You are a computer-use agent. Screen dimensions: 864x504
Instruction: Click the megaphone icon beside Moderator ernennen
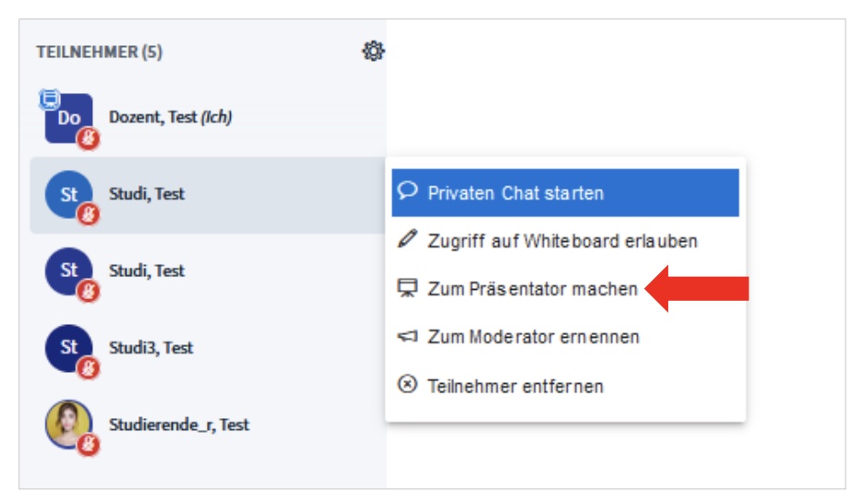pos(407,337)
